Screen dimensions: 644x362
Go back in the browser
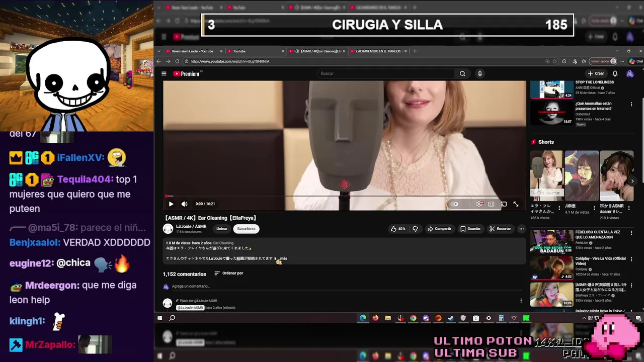pos(159,61)
